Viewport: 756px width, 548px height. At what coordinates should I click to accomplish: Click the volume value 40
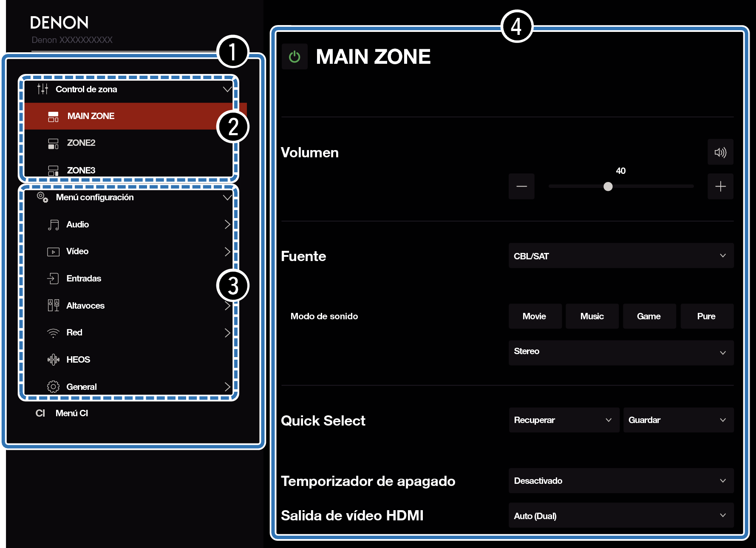pyautogui.click(x=620, y=171)
